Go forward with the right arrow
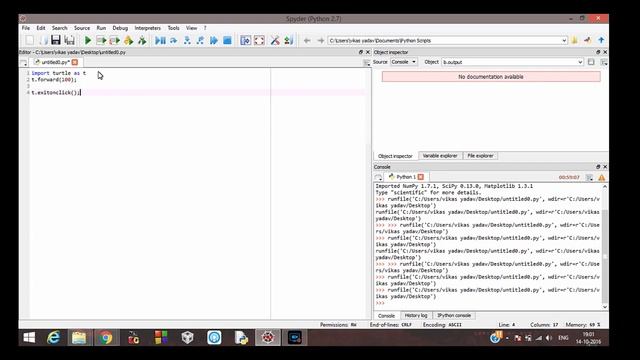The width and height of the screenshot is (640, 360). [x=320, y=40]
